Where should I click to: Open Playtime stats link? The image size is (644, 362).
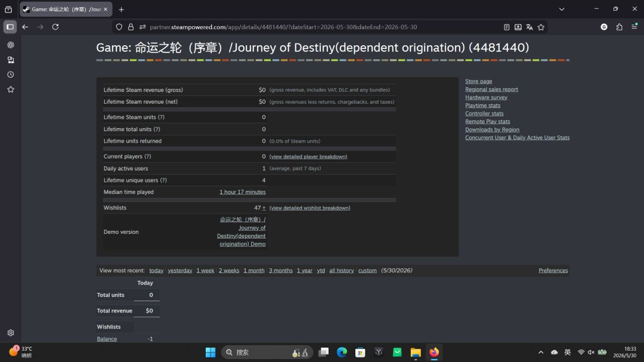(482, 105)
